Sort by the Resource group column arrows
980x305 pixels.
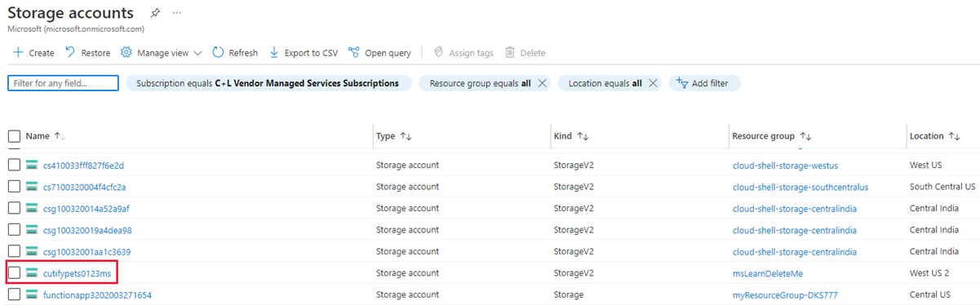tap(805, 136)
